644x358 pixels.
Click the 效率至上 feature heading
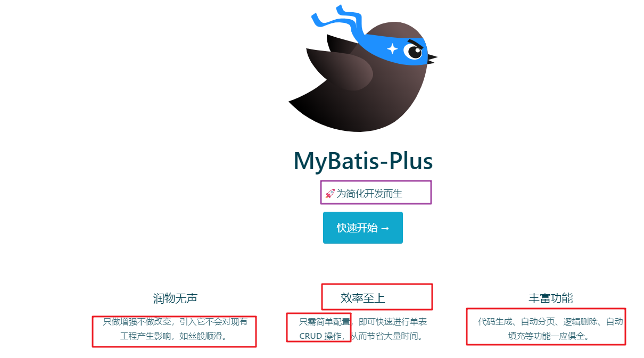[x=363, y=298]
